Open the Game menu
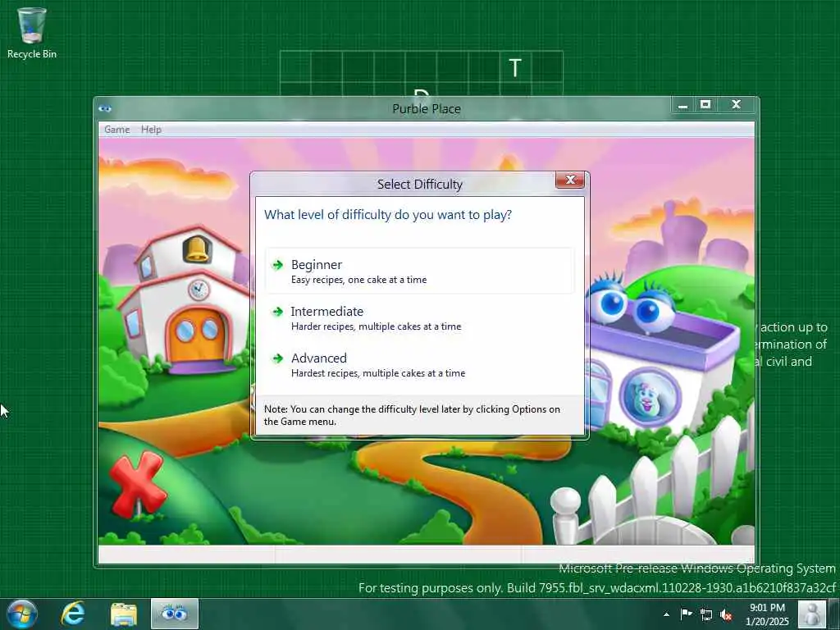 (116, 129)
